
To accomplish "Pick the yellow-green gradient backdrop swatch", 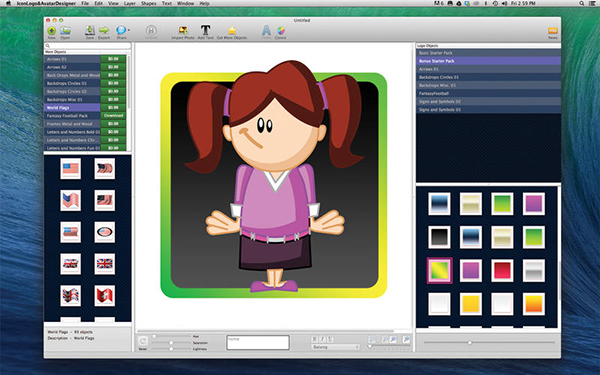I will (439, 270).
